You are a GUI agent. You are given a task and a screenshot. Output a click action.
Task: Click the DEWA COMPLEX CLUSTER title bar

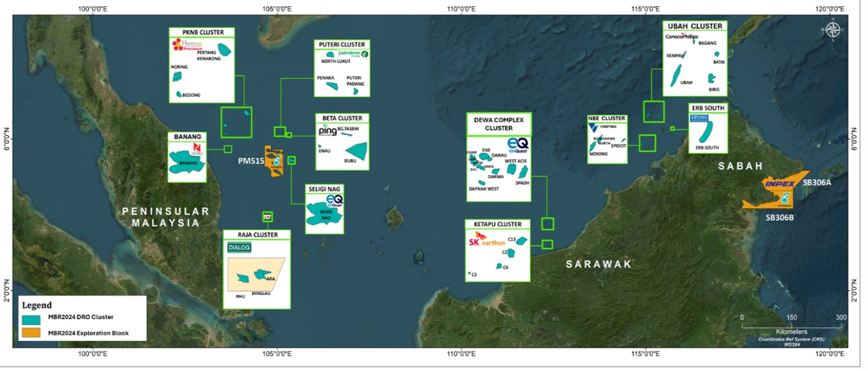pyautogui.click(x=500, y=122)
